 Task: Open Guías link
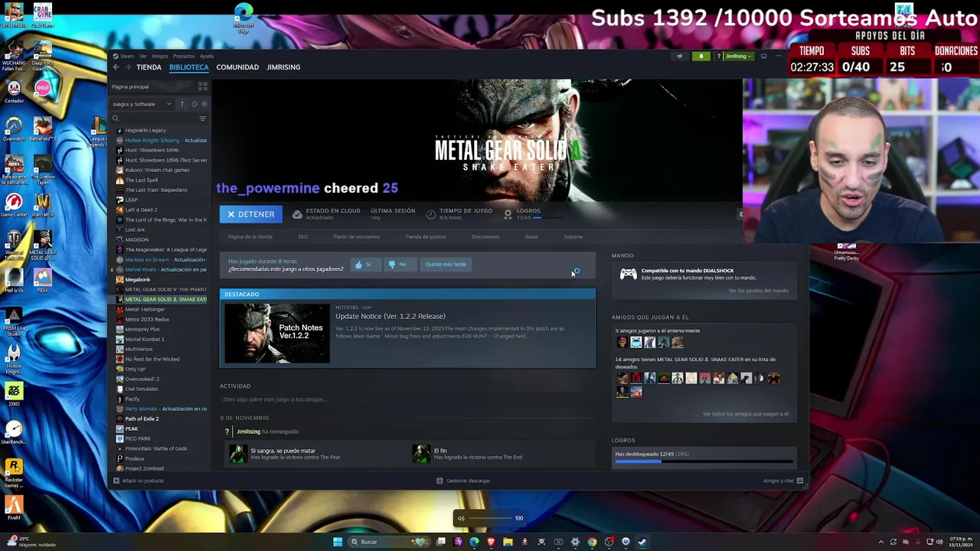(x=531, y=236)
